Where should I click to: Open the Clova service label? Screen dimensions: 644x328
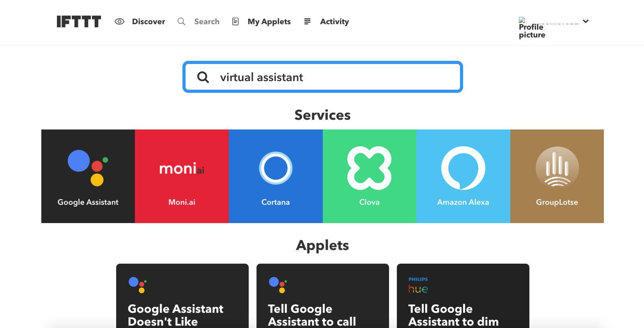coord(369,202)
